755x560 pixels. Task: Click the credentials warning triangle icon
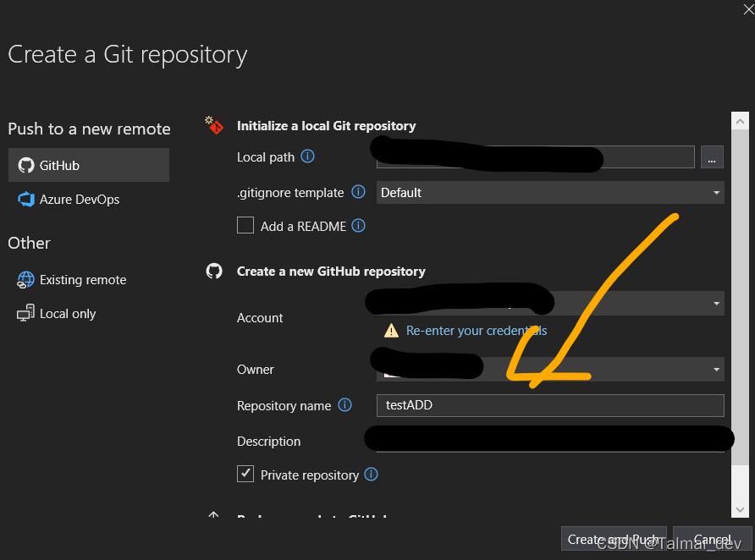391,331
